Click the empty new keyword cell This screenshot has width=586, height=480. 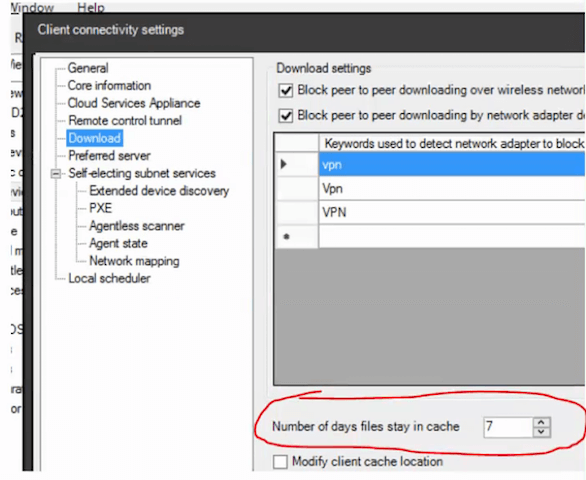coord(452,236)
